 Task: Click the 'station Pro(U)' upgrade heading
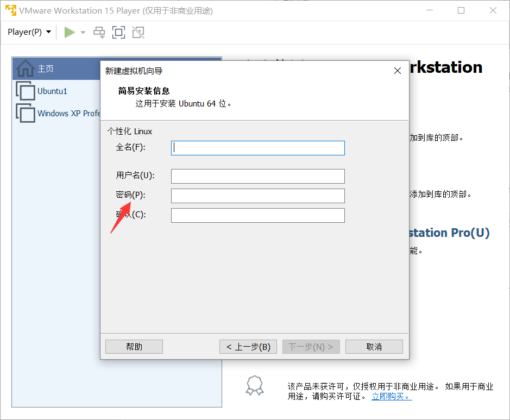coord(449,233)
